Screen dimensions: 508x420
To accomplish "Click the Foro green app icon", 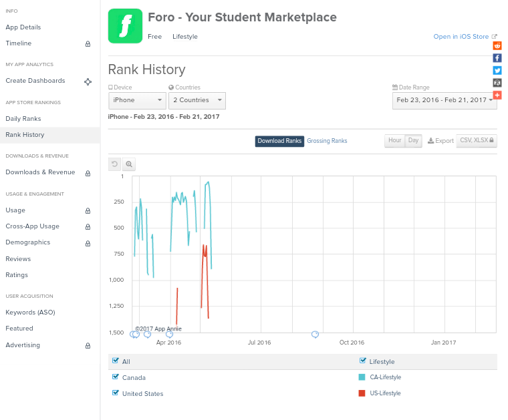I will coord(125,26).
